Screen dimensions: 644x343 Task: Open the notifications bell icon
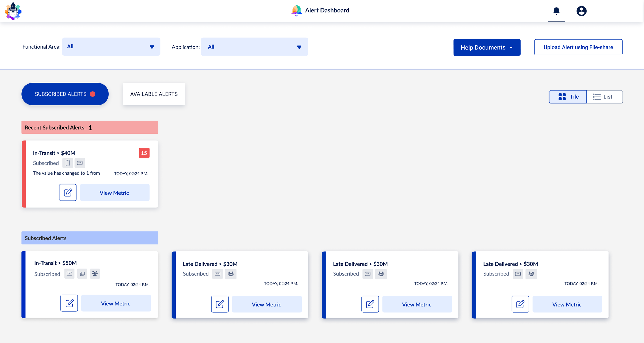click(556, 11)
